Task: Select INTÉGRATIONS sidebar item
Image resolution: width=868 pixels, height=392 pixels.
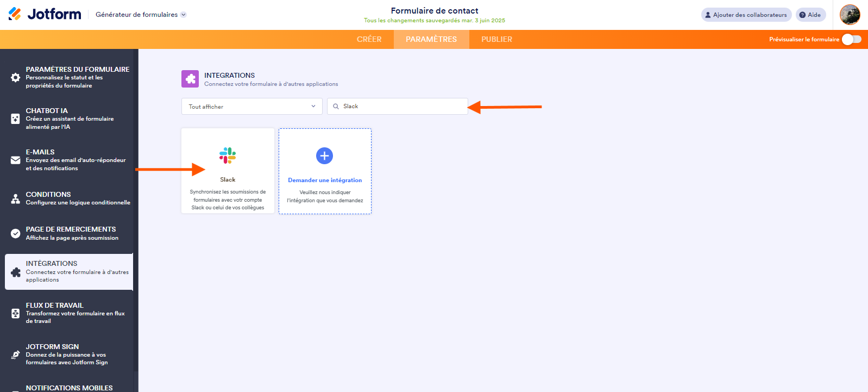Action: click(x=69, y=271)
